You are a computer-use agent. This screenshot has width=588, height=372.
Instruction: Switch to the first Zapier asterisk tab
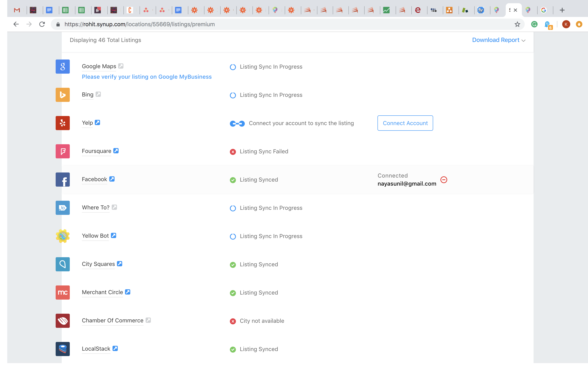pos(194,10)
